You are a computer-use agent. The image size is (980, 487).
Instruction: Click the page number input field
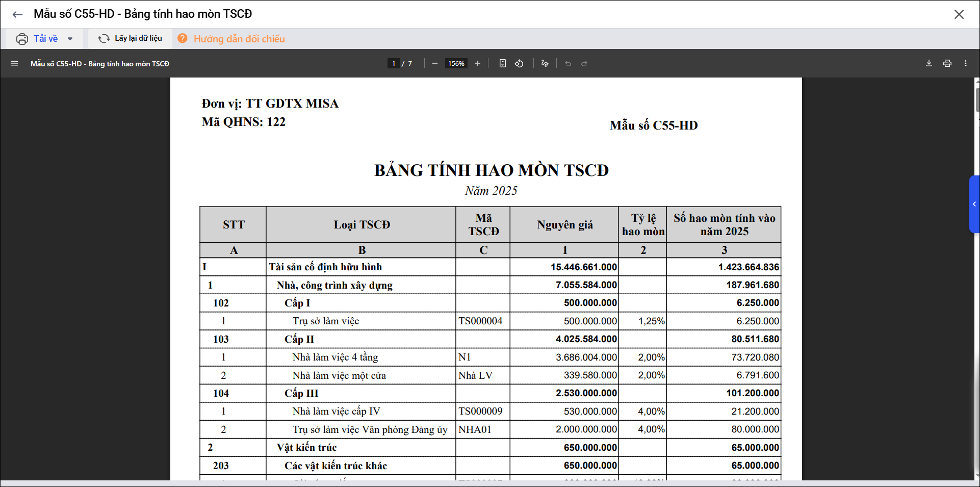tap(393, 64)
